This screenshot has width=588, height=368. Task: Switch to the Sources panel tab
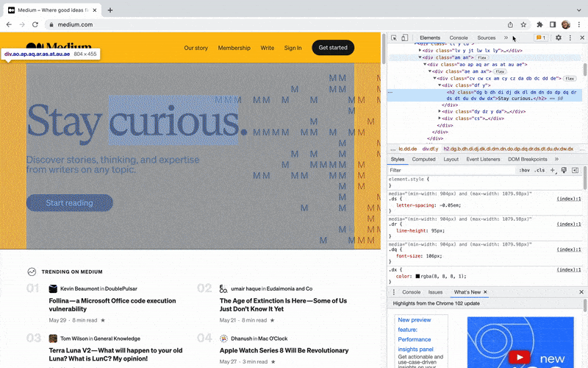(x=486, y=38)
